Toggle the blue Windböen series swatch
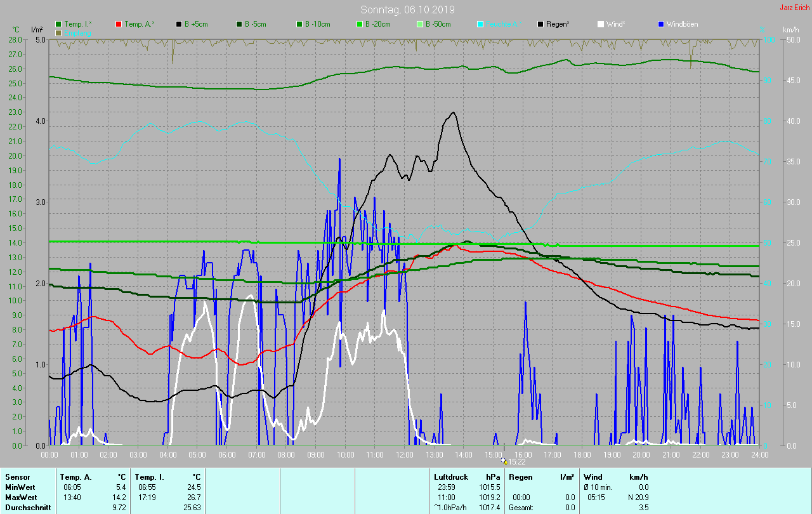Viewport: 812px width, 514px height. pos(661,24)
